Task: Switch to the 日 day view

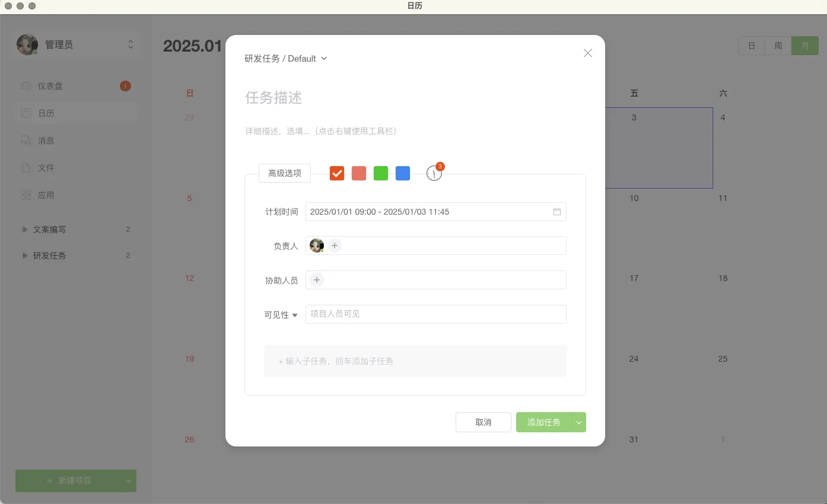Action: [x=751, y=45]
